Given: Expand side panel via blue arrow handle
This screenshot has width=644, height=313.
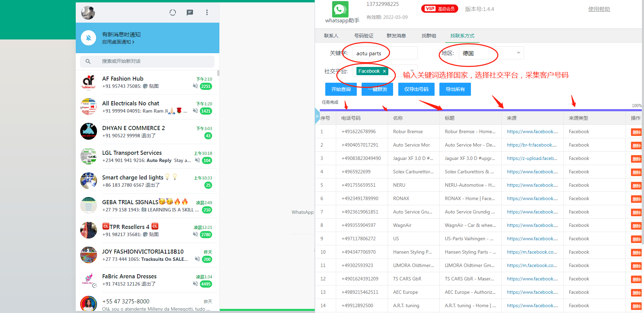Looking at the screenshot, I should [317, 116].
